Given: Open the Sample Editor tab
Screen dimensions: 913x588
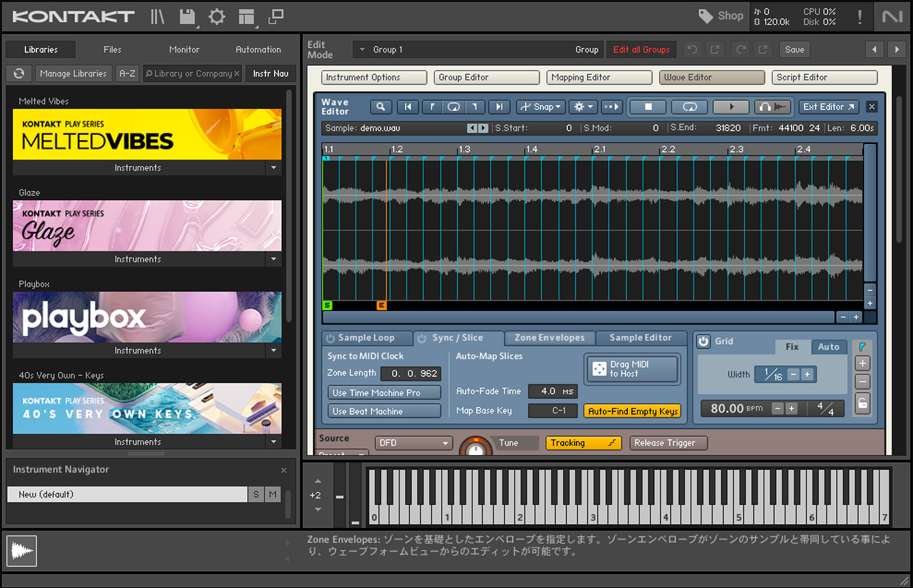Looking at the screenshot, I should [x=640, y=338].
